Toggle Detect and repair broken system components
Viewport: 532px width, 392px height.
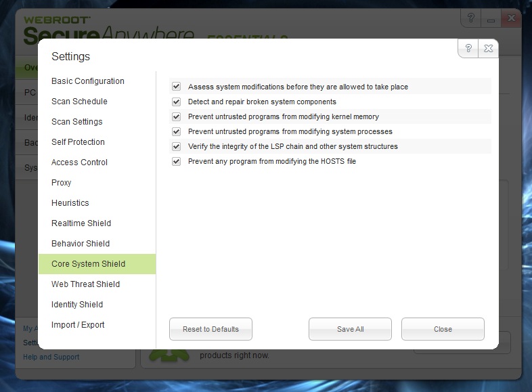pyautogui.click(x=176, y=102)
